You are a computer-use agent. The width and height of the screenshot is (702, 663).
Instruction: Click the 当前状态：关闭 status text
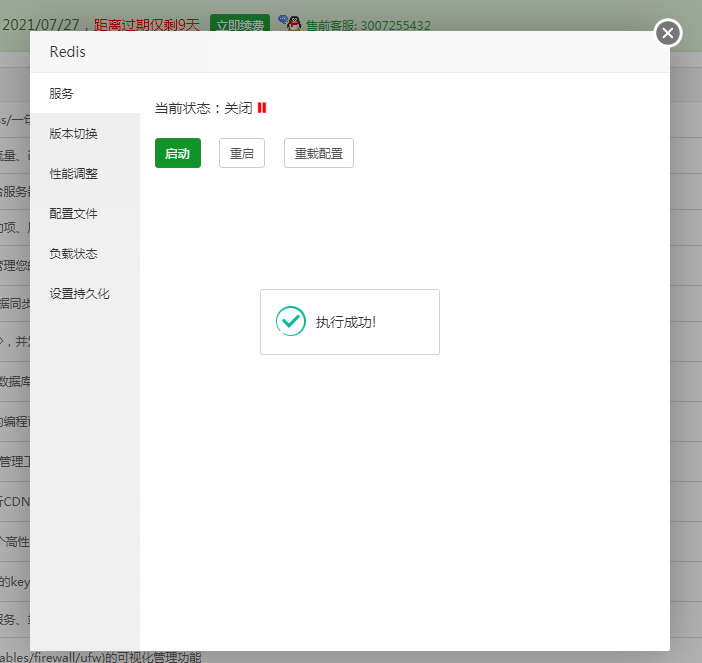tap(204, 108)
